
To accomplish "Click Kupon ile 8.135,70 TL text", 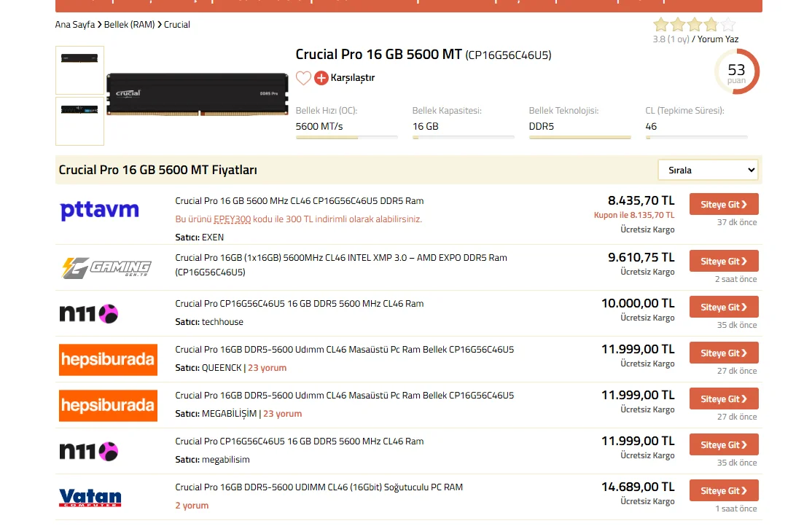I will 634,215.
